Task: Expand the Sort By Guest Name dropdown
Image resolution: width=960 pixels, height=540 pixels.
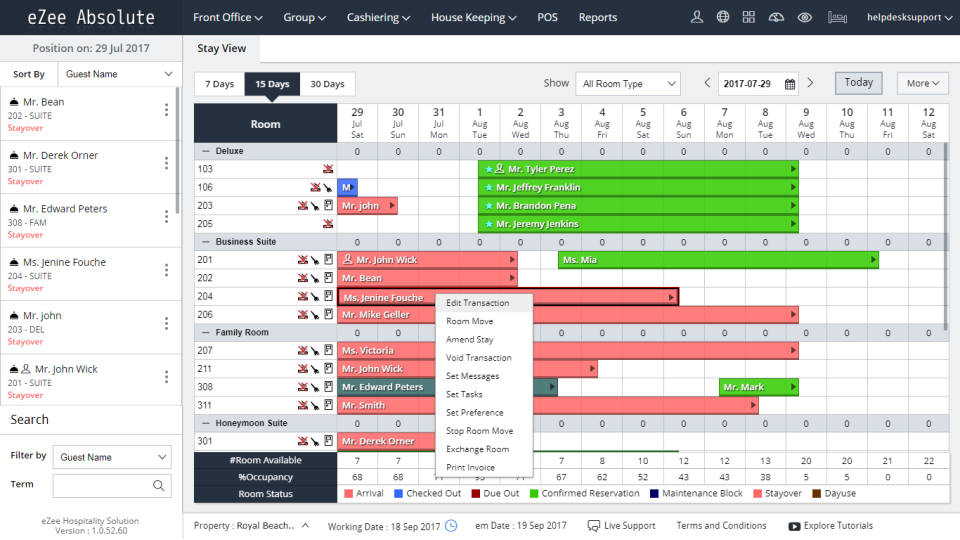Action: (x=118, y=74)
